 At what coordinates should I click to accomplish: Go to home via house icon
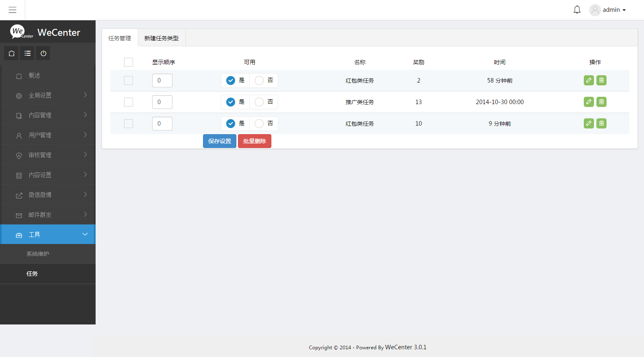[11, 53]
